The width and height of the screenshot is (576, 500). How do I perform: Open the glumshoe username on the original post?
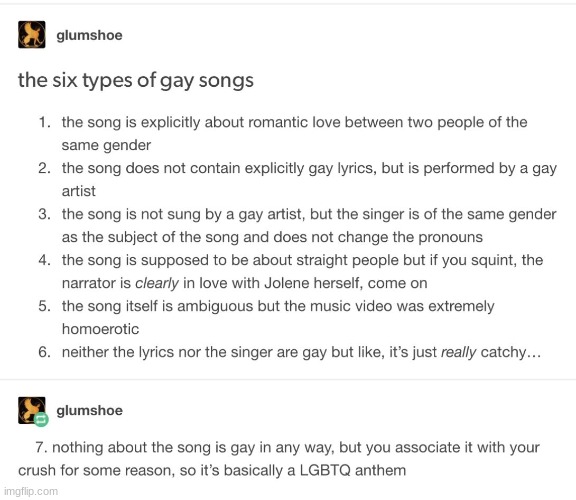click(89, 35)
